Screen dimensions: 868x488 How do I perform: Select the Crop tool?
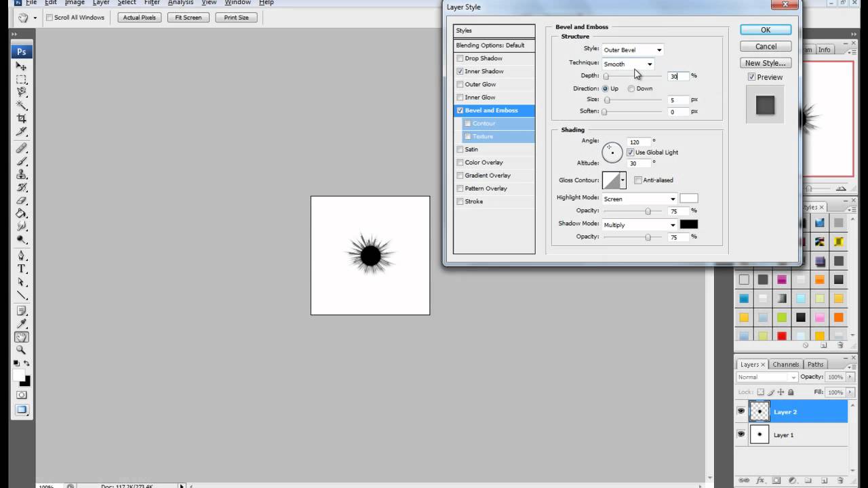21,119
